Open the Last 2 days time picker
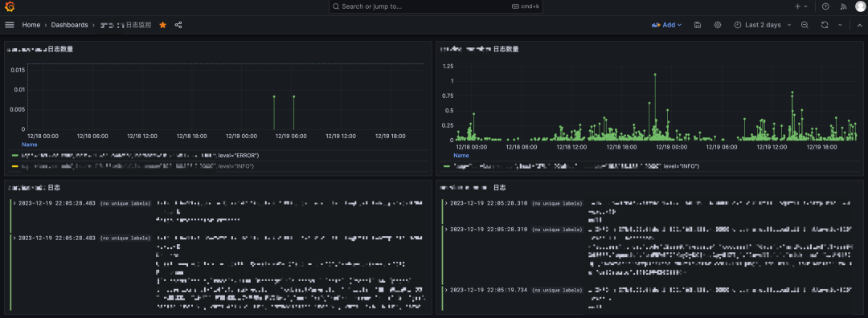 [762, 25]
